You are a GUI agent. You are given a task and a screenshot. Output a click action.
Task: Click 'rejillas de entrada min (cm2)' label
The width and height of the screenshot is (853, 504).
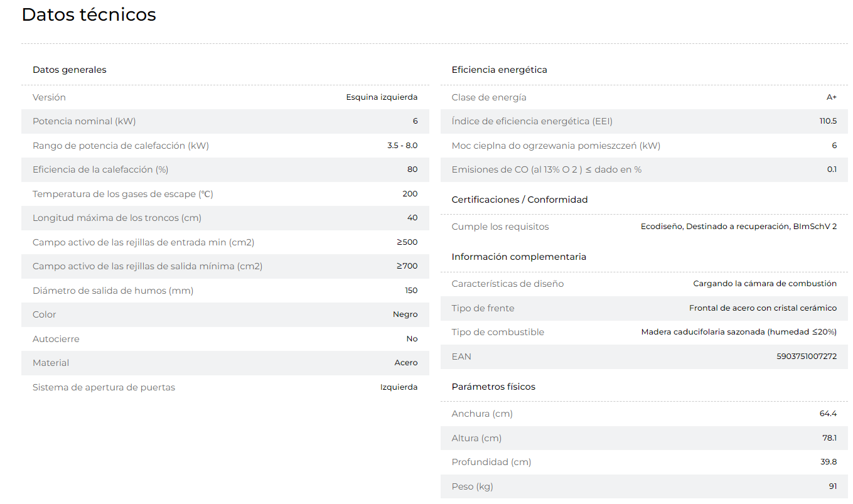(x=143, y=242)
